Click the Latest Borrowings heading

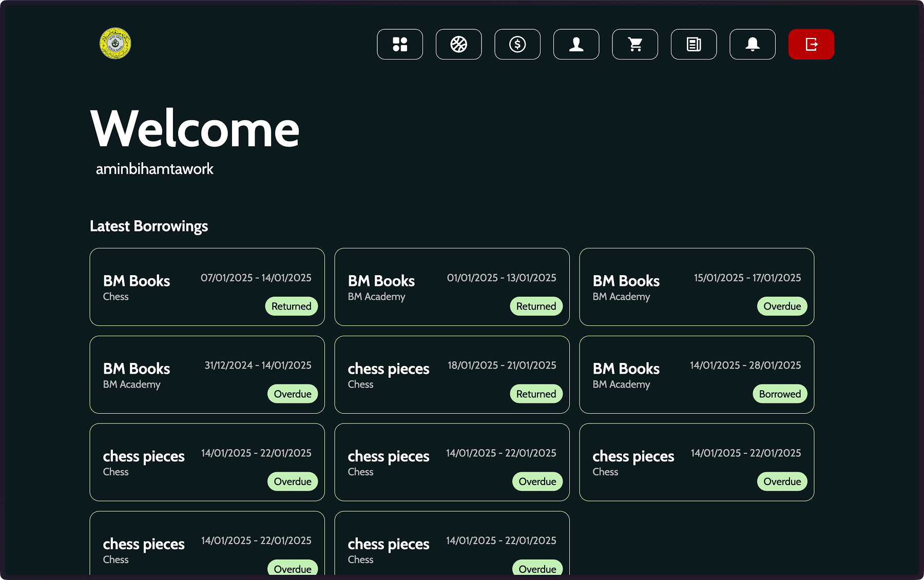(149, 226)
